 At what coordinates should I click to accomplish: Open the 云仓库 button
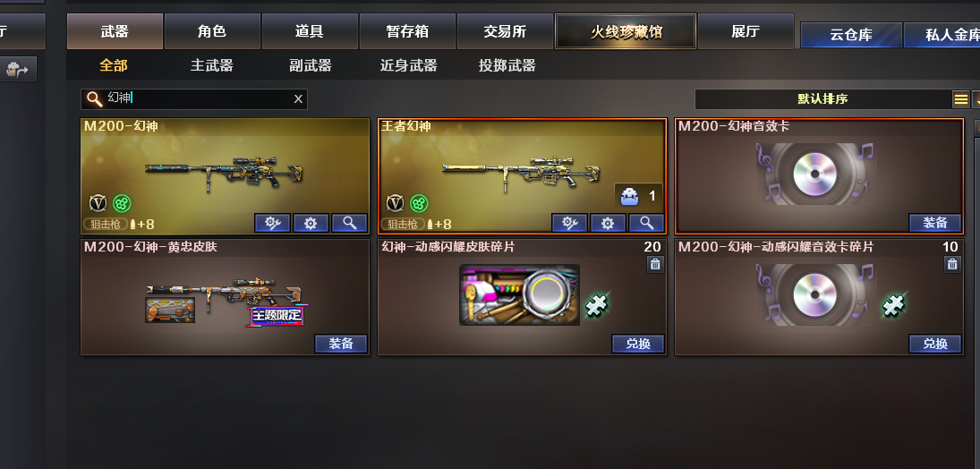click(851, 35)
